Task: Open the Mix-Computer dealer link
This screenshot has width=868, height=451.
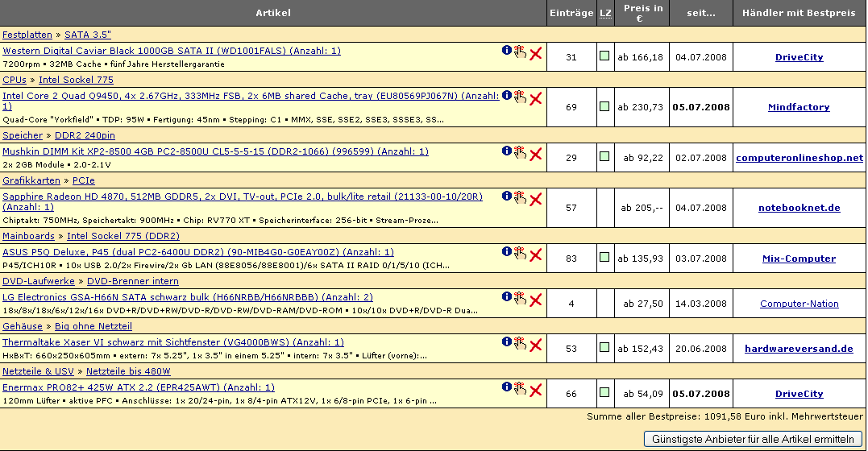Action: coord(799,259)
